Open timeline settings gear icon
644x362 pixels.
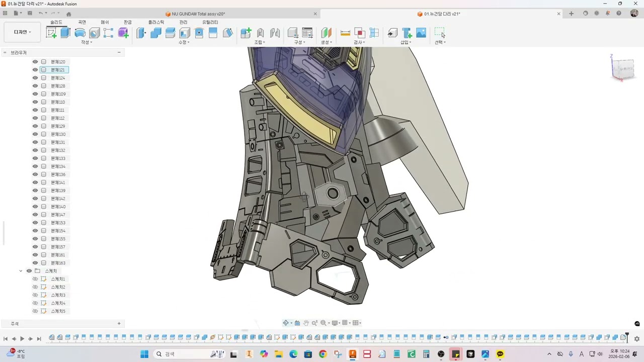click(x=637, y=339)
